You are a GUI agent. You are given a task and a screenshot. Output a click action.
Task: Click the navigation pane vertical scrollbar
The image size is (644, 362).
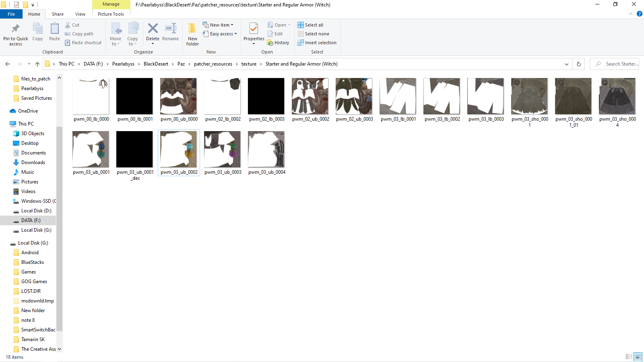click(59, 225)
